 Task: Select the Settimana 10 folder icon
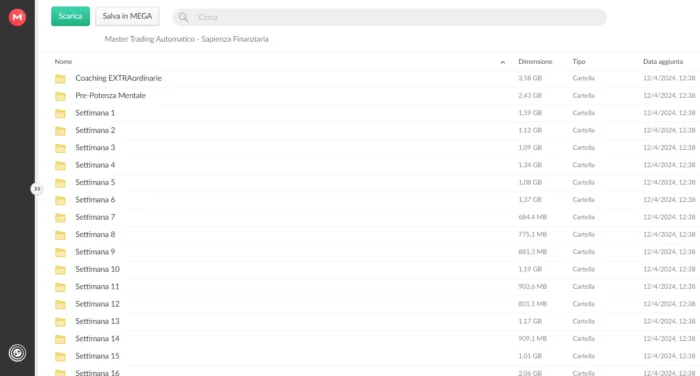(x=60, y=270)
